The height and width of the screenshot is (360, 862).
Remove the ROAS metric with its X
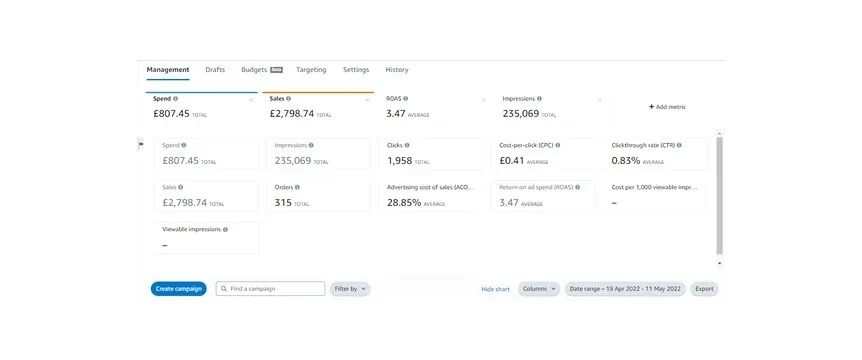coord(484,100)
